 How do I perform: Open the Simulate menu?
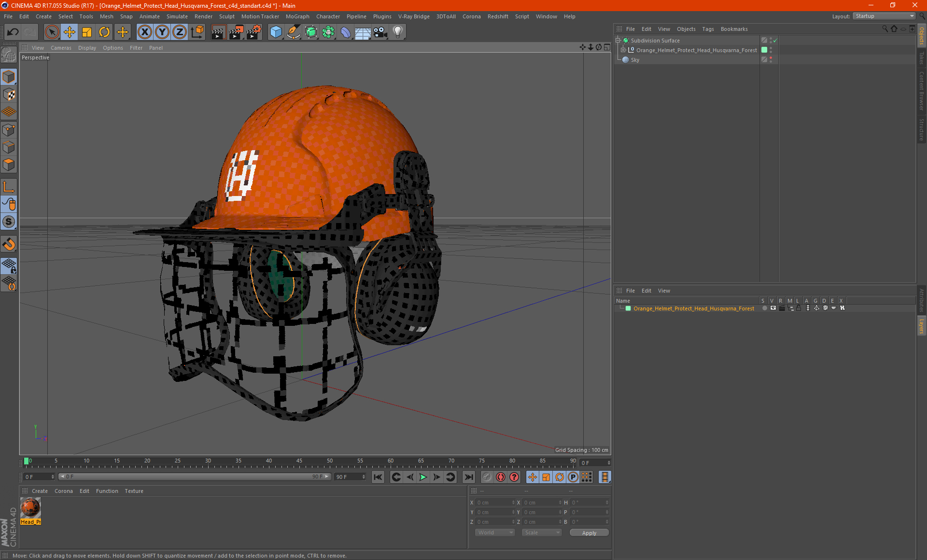177,16
